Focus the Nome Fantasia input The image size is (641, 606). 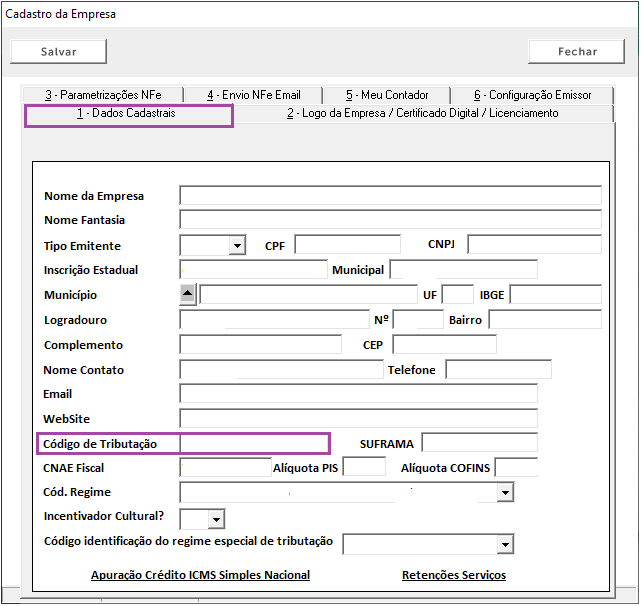[x=390, y=220]
